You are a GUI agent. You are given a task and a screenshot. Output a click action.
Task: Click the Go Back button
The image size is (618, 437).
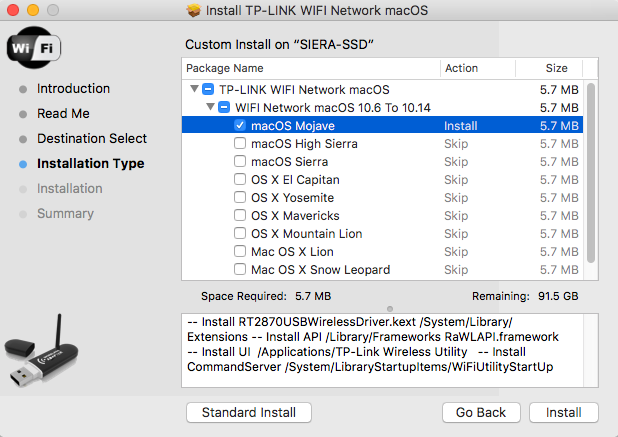481,413
